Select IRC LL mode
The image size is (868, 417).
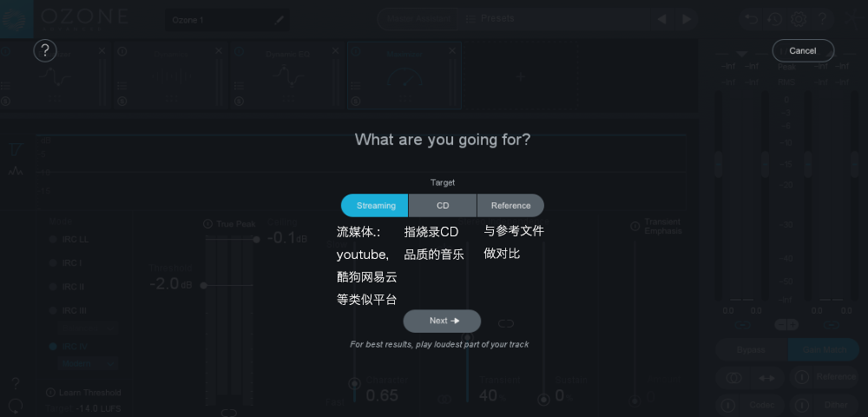pos(69,239)
